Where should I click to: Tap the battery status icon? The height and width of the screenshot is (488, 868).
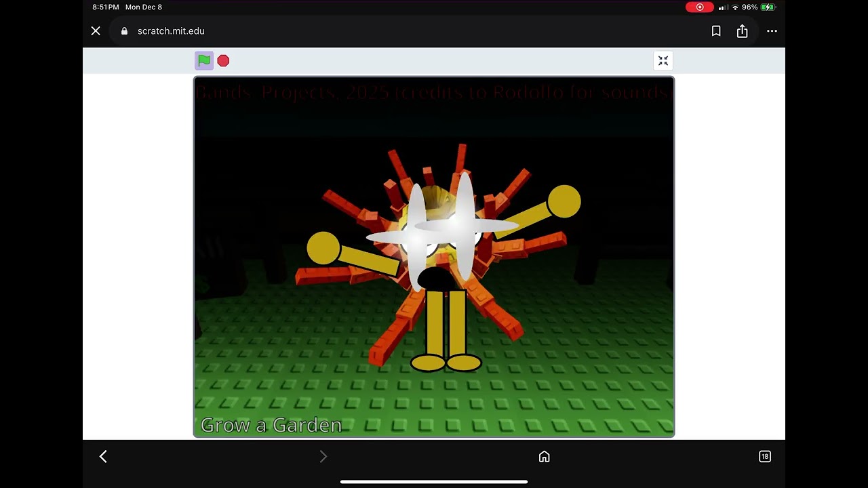coord(768,7)
